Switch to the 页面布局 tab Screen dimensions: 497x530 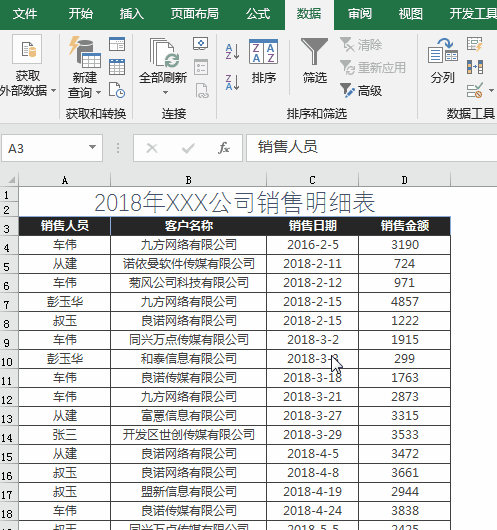pyautogui.click(x=195, y=14)
